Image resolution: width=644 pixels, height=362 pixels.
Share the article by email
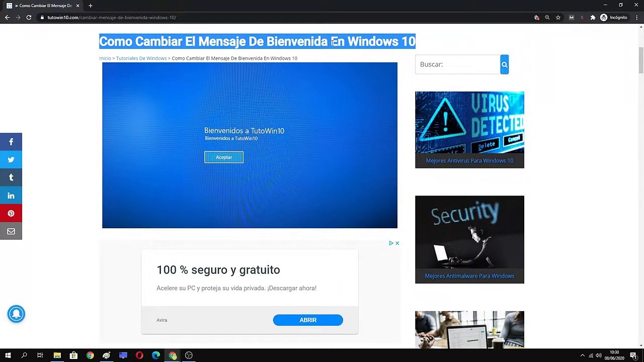11,231
